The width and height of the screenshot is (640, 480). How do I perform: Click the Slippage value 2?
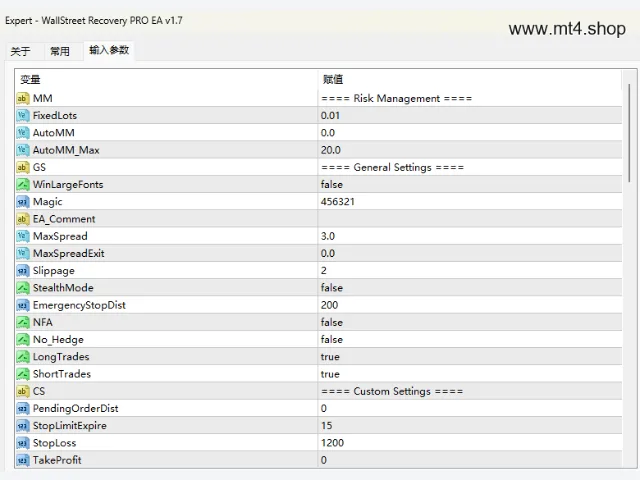[324, 271]
